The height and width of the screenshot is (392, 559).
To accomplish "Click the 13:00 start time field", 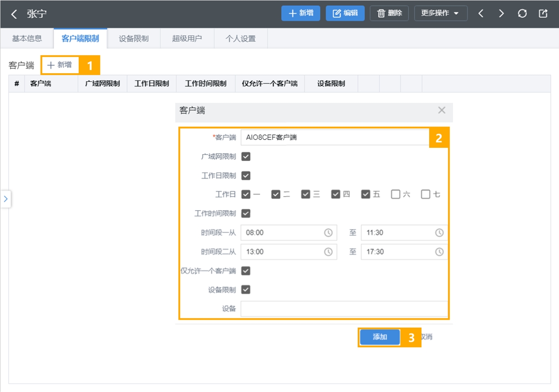I will click(289, 252).
